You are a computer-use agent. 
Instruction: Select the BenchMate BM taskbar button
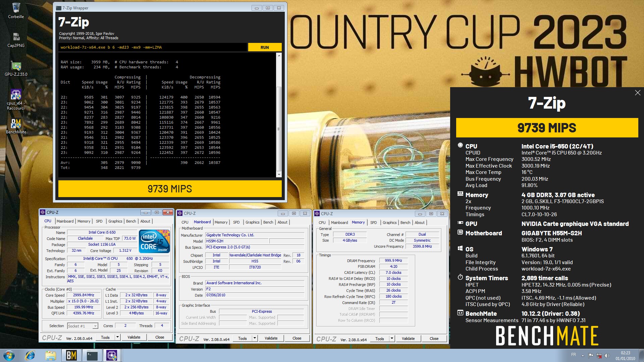click(x=71, y=355)
